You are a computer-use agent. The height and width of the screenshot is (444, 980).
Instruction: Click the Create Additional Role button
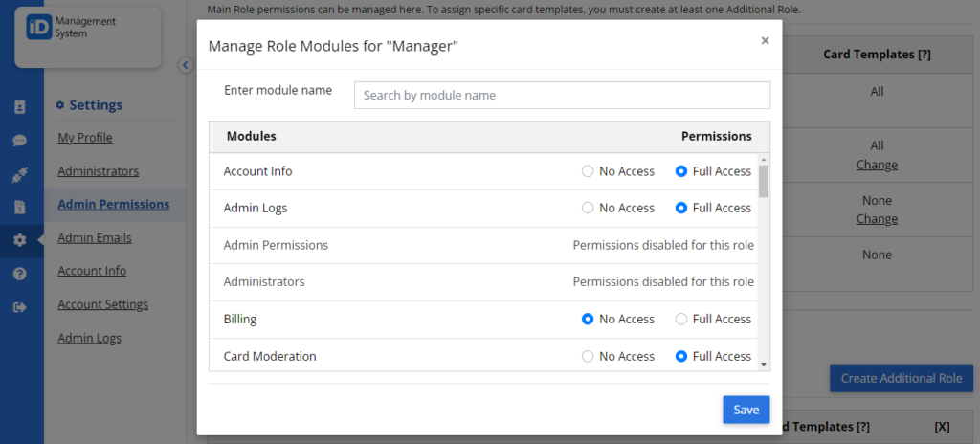902,378
